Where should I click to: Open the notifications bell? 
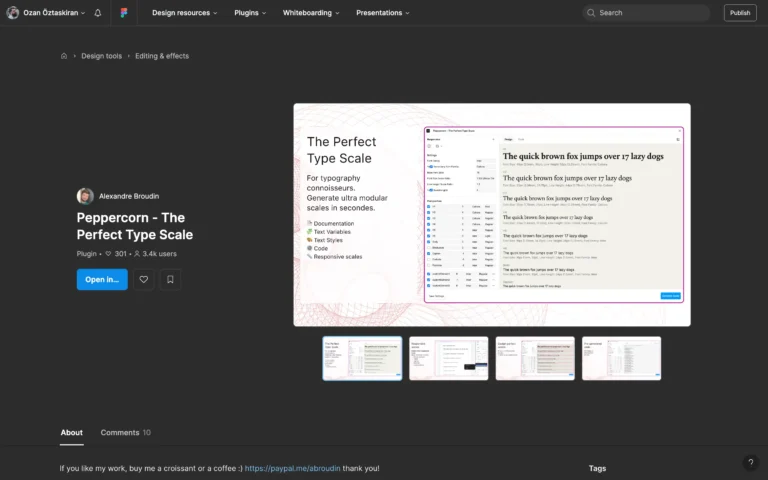tap(97, 13)
